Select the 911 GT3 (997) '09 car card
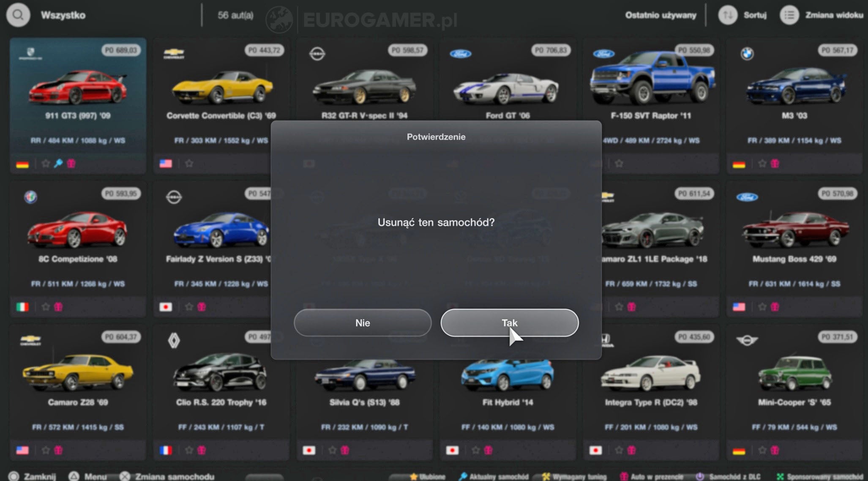868x481 pixels. pyautogui.click(x=78, y=106)
